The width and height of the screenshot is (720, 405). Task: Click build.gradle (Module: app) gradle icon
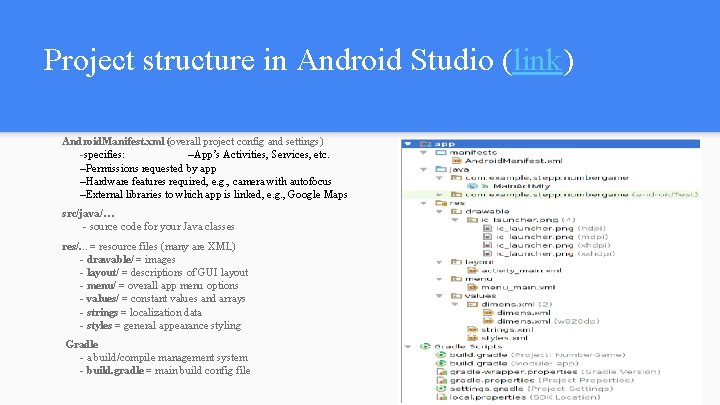point(441,363)
